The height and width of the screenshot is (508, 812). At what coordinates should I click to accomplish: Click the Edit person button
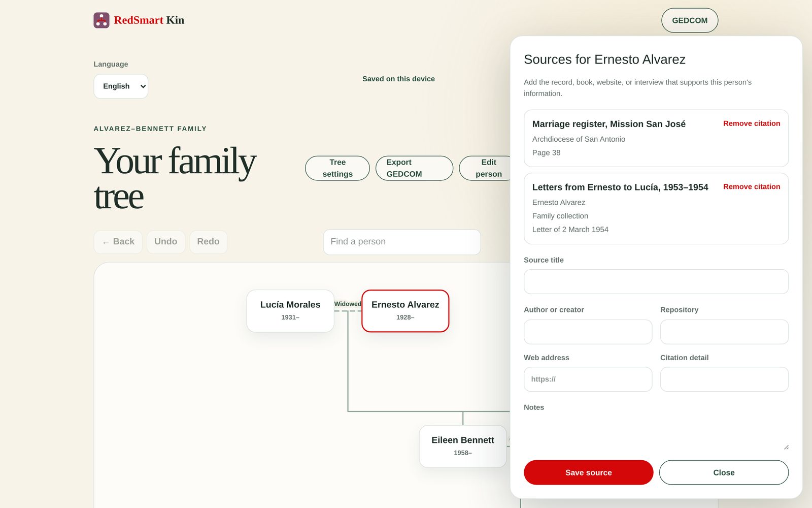coord(487,168)
